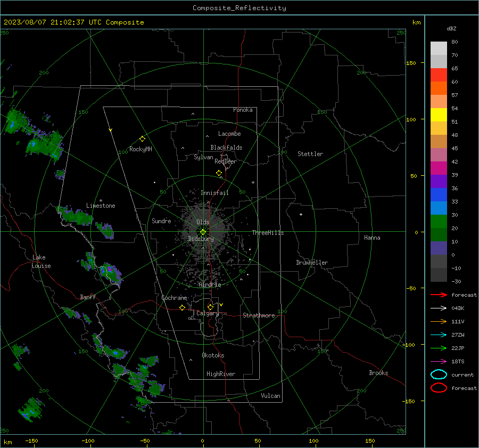Screen dimensions: 479x448
Task: Click the cyan current ellipse legend icon
Action: 439,374
